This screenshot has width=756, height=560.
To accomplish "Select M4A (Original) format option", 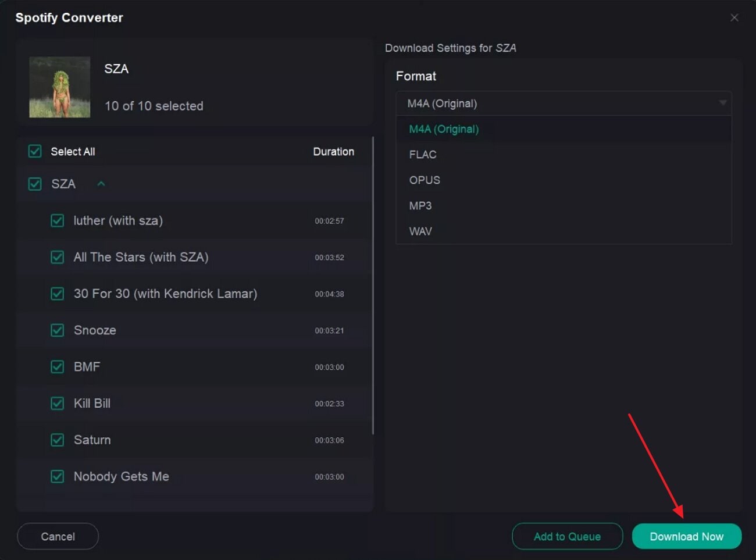I will (x=443, y=129).
